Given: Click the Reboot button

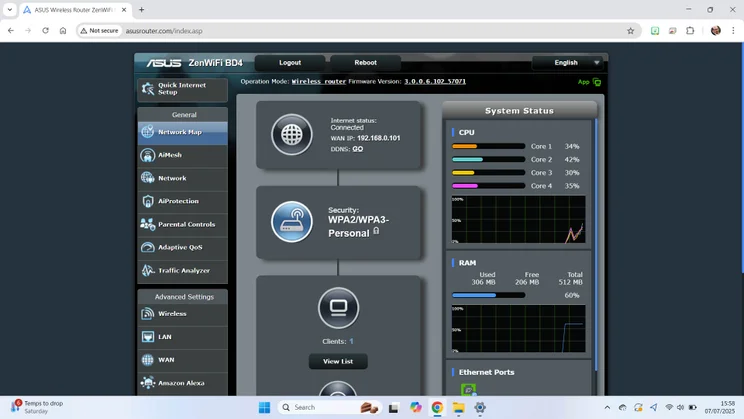Looking at the screenshot, I should click(x=365, y=63).
